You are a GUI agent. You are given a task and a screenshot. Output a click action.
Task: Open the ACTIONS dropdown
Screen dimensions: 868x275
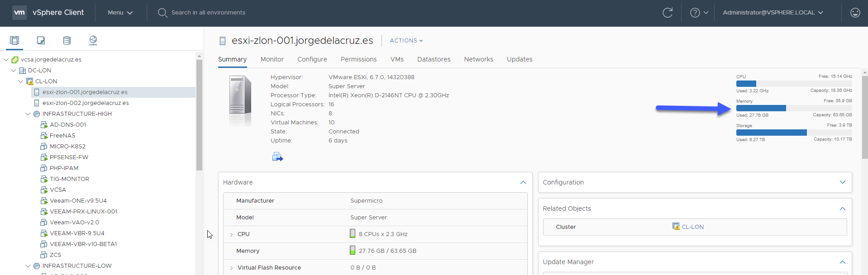[x=406, y=41]
